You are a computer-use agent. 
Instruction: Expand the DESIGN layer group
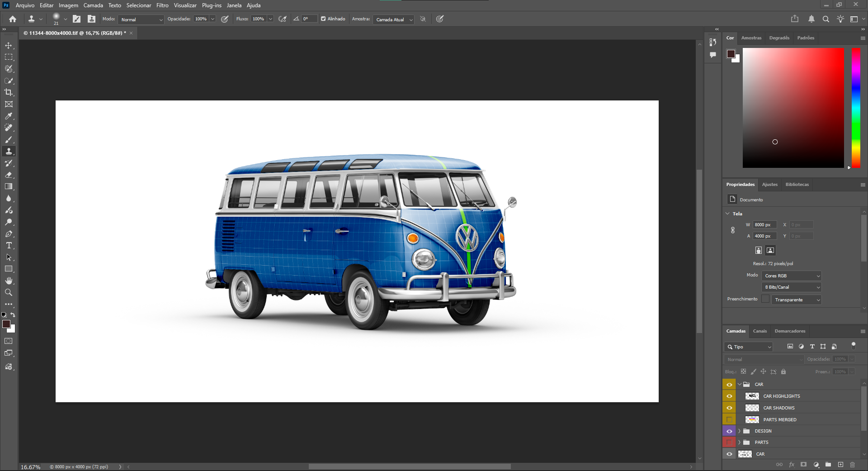(x=740, y=431)
